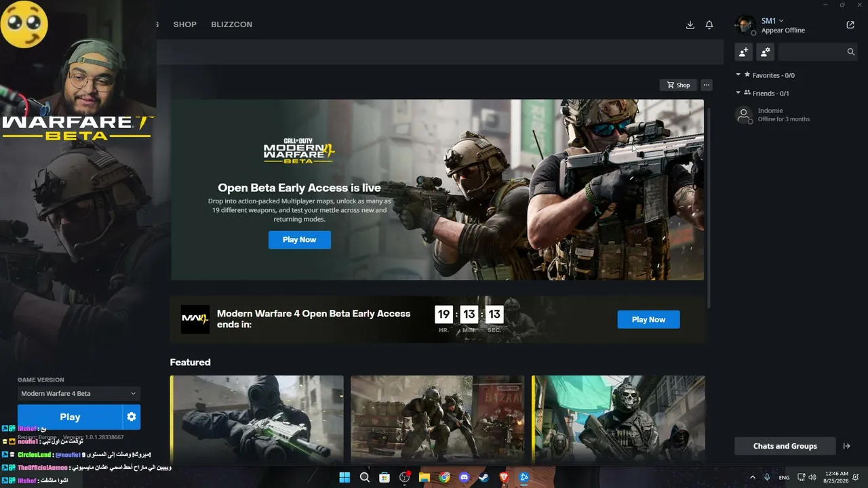The width and height of the screenshot is (868, 488).
Task: Pop out the friends list window
Action: 850,25
